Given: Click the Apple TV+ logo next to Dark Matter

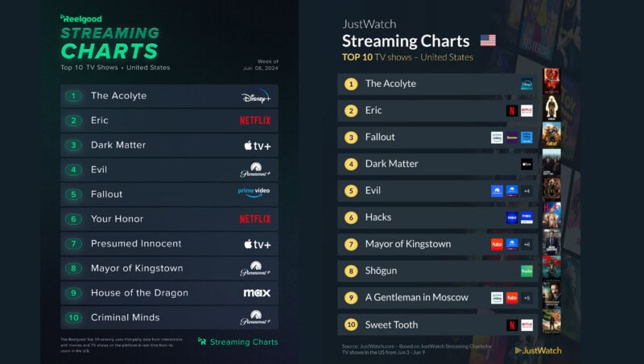Looking at the screenshot, I should pyautogui.click(x=256, y=146).
